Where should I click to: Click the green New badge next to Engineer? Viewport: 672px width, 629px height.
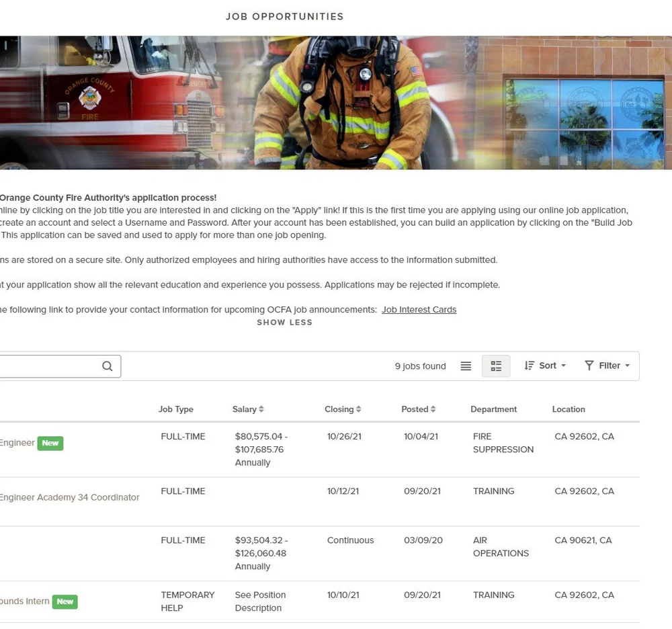[50, 443]
